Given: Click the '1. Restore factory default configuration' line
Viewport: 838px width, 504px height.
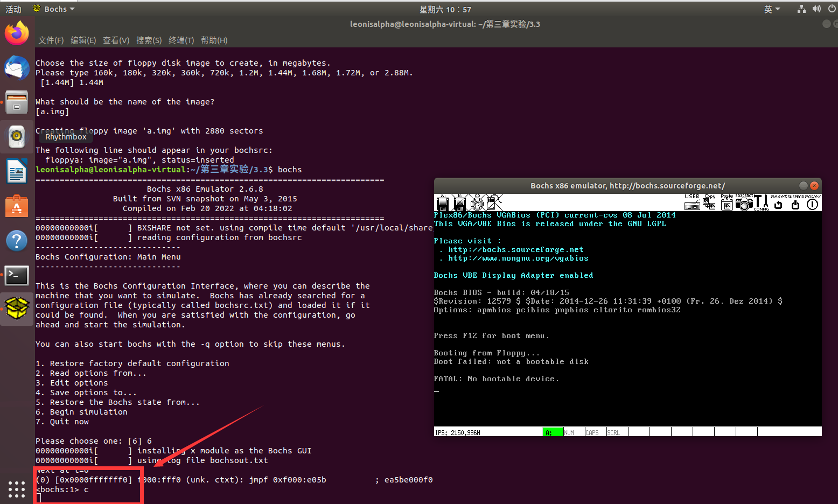Looking at the screenshot, I should click(132, 363).
